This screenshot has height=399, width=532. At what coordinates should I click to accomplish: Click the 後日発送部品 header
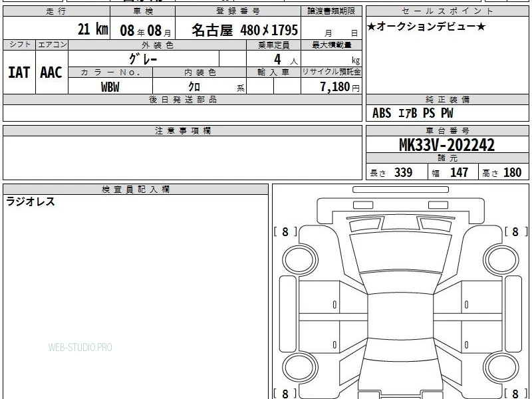coord(182,99)
